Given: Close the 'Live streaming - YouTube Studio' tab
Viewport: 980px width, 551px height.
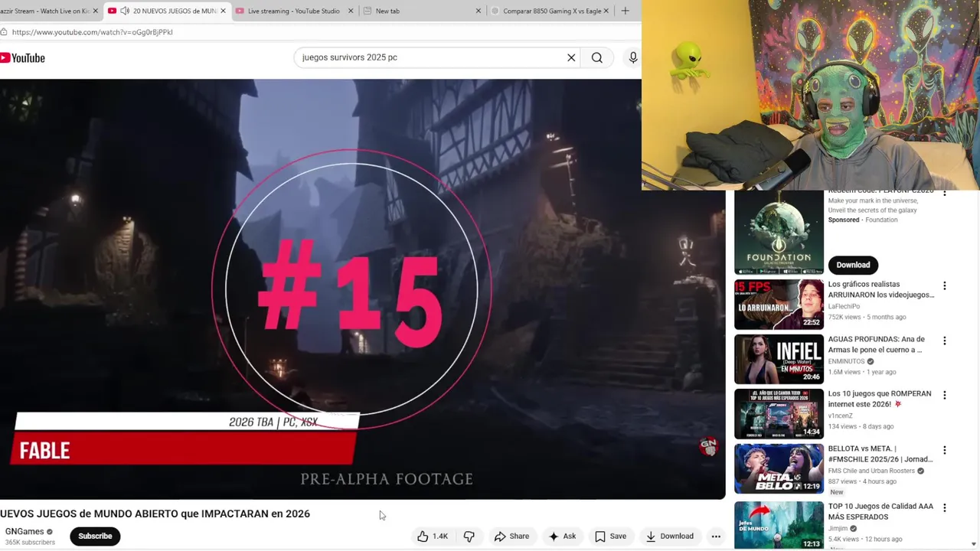Looking at the screenshot, I should (x=351, y=11).
